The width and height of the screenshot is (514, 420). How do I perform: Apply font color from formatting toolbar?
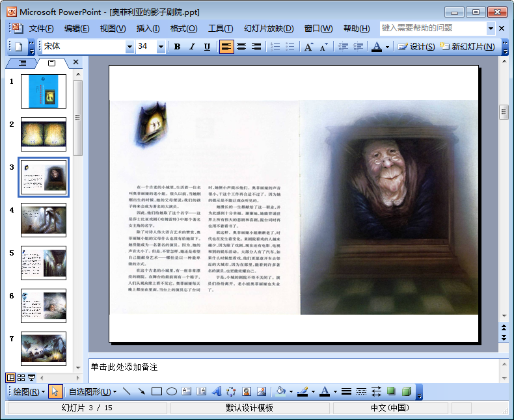[x=377, y=47]
